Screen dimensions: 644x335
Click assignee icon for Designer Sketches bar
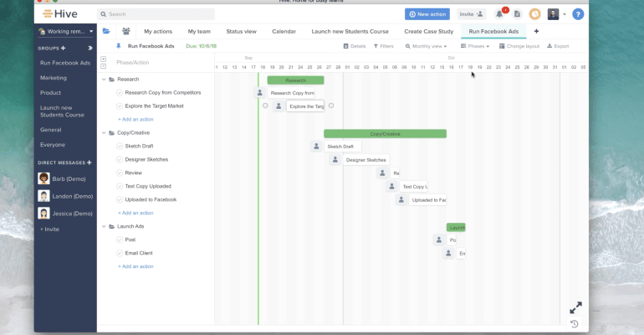tap(335, 160)
